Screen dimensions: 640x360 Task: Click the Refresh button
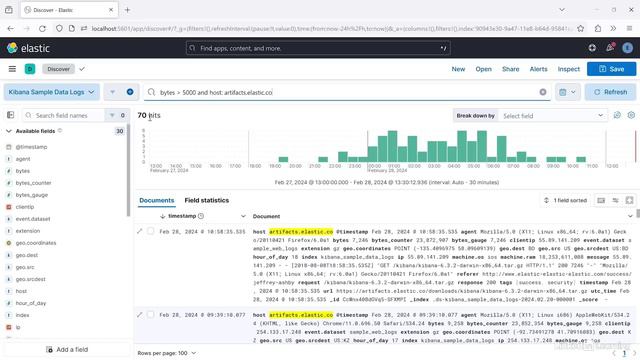610,92
